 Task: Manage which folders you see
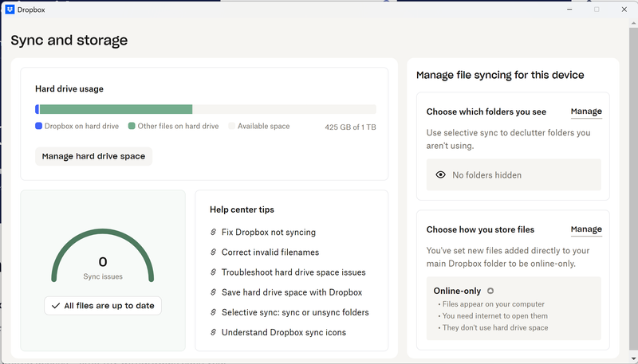586,112
